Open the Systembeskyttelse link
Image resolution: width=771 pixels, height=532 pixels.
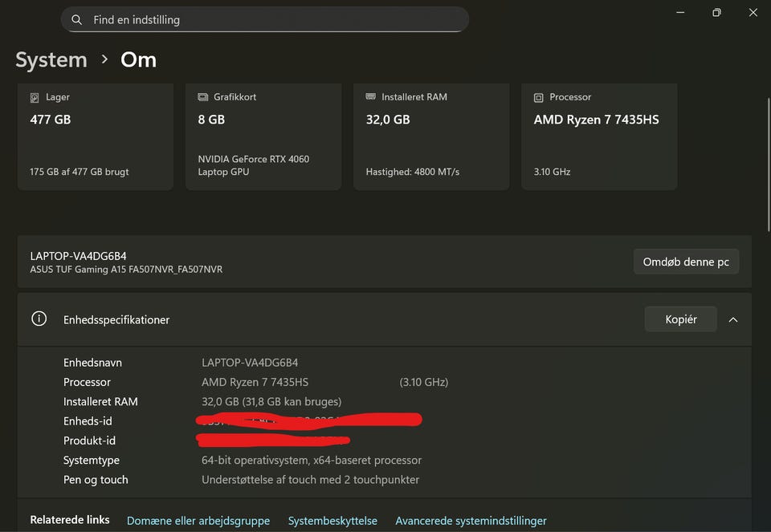pyautogui.click(x=332, y=521)
